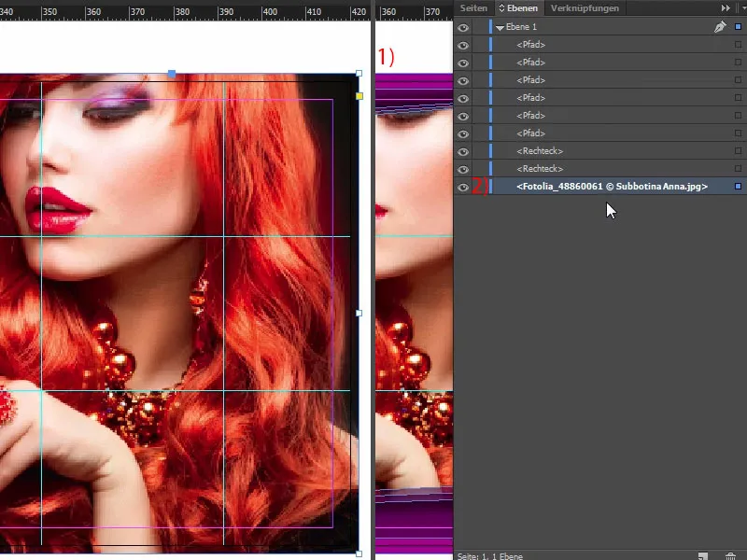Toggle eye icon of the second <Pfad> row

[x=462, y=63]
